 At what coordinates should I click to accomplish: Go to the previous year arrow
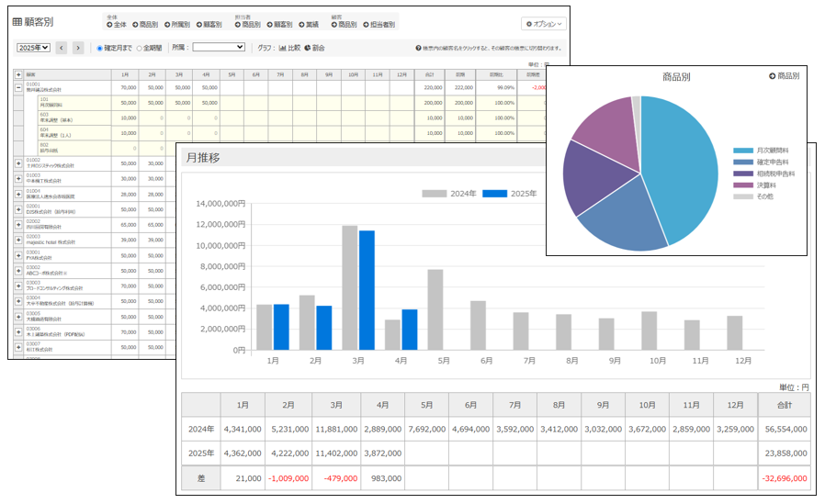coord(62,48)
